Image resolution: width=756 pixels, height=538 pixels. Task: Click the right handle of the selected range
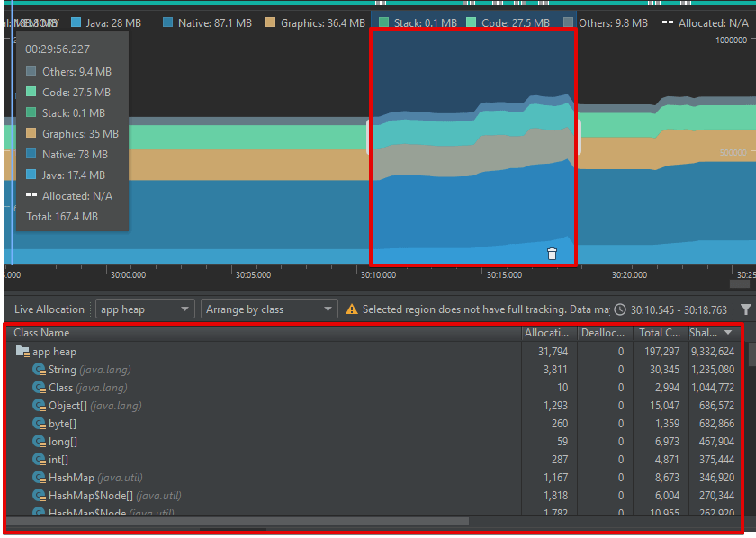pos(579,138)
